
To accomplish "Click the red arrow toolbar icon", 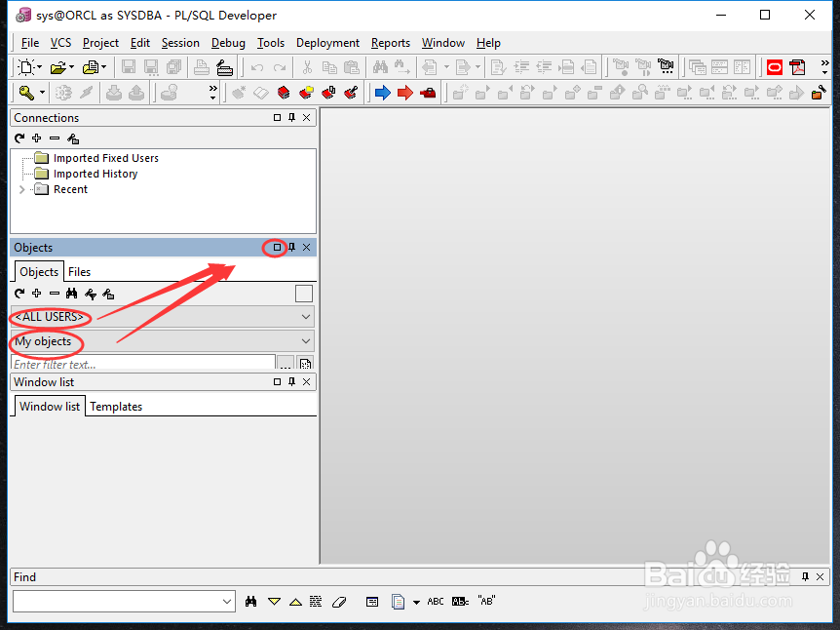I will (405, 93).
